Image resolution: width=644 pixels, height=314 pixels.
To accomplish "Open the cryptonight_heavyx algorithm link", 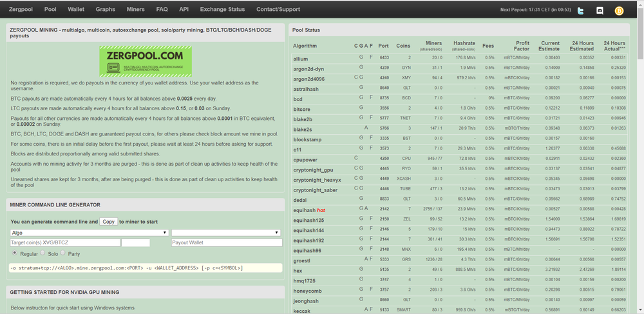I will pos(317,180).
